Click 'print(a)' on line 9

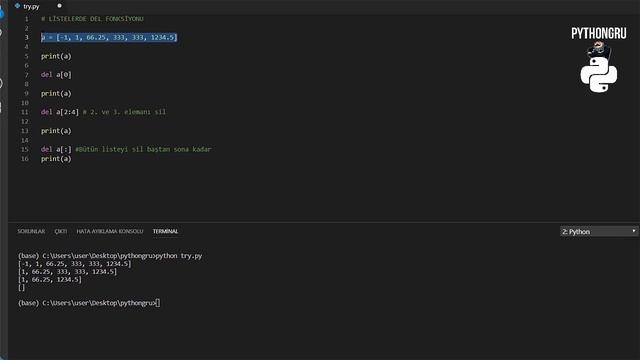(56, 93)
